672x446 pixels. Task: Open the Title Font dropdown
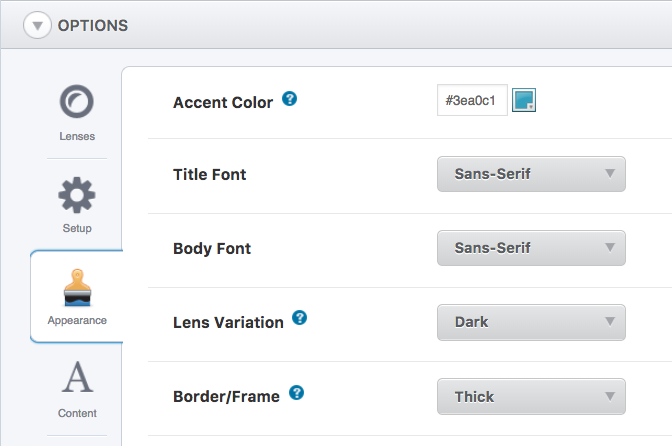(x=531, y=174)
